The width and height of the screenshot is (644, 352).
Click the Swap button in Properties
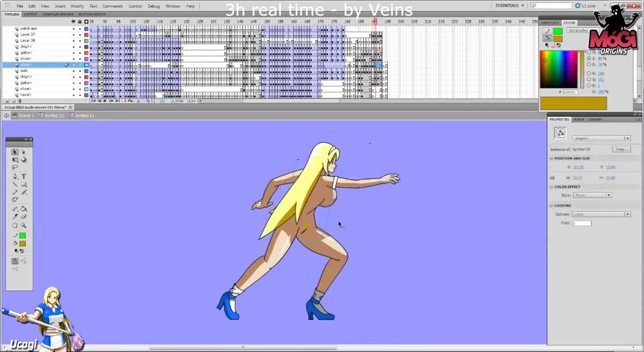[x=621, y=149]
